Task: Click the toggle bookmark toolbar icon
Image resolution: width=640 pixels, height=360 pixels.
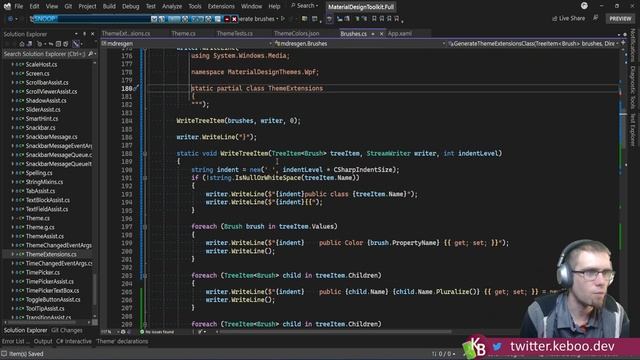Action: point(374,19)
